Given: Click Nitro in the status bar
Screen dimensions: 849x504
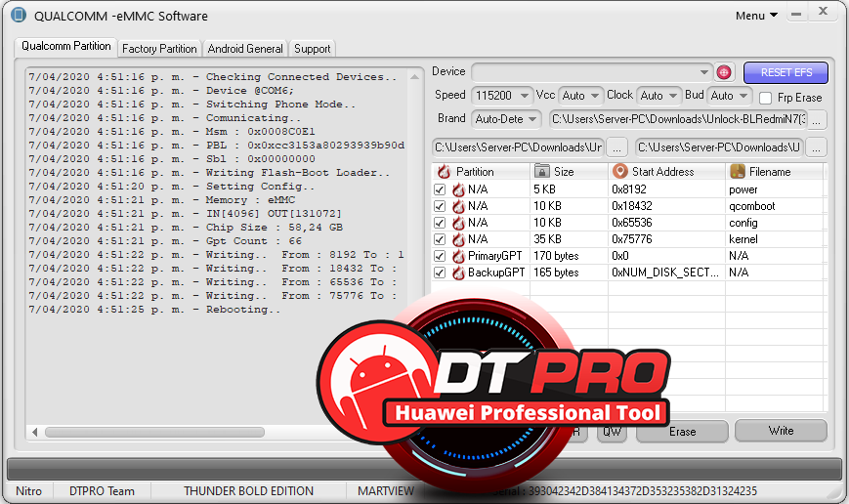Looking at the screenshot, I should [28, 491].
